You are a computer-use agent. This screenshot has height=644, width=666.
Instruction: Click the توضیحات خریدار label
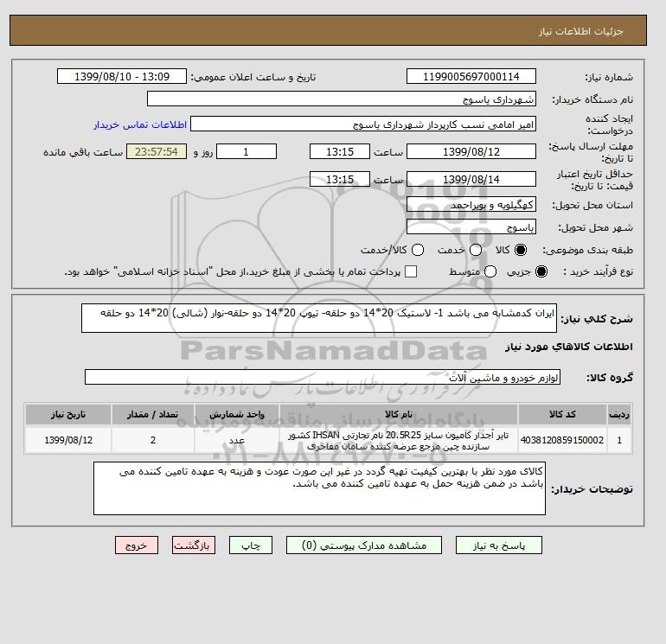click(x=592, y=489)
